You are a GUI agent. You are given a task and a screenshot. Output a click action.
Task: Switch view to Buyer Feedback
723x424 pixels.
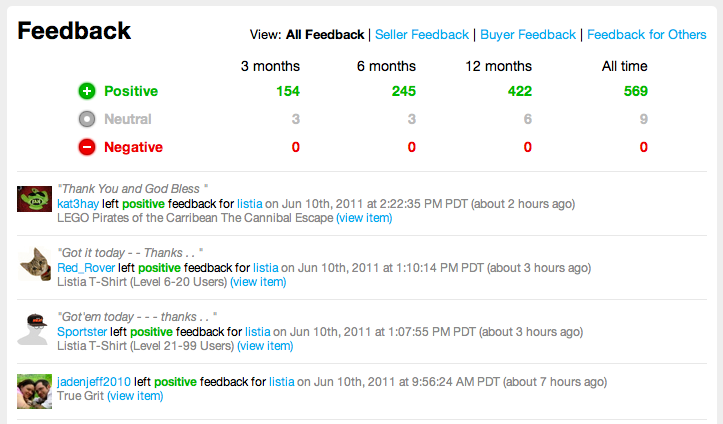tap(528, 35)
